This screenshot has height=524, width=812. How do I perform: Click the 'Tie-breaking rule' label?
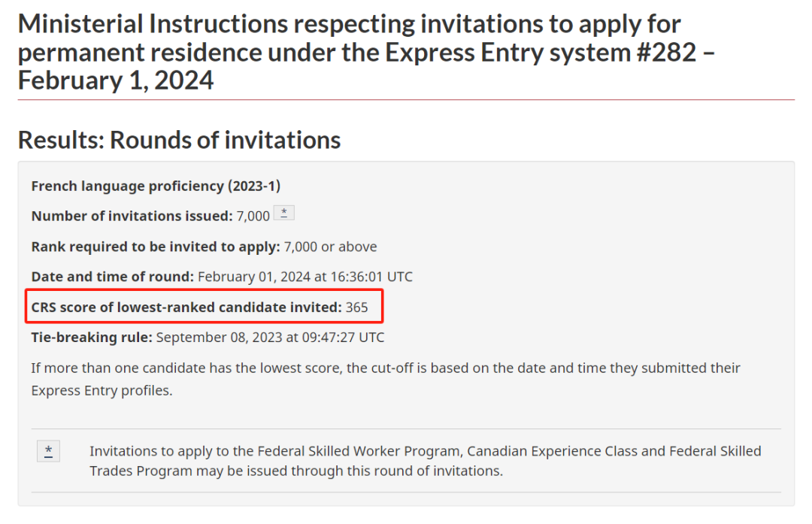[92, 337]
